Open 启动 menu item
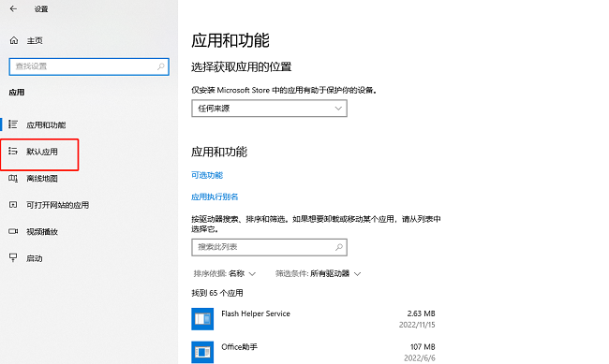Screen dimensions: 609x364 pos(34,258)
